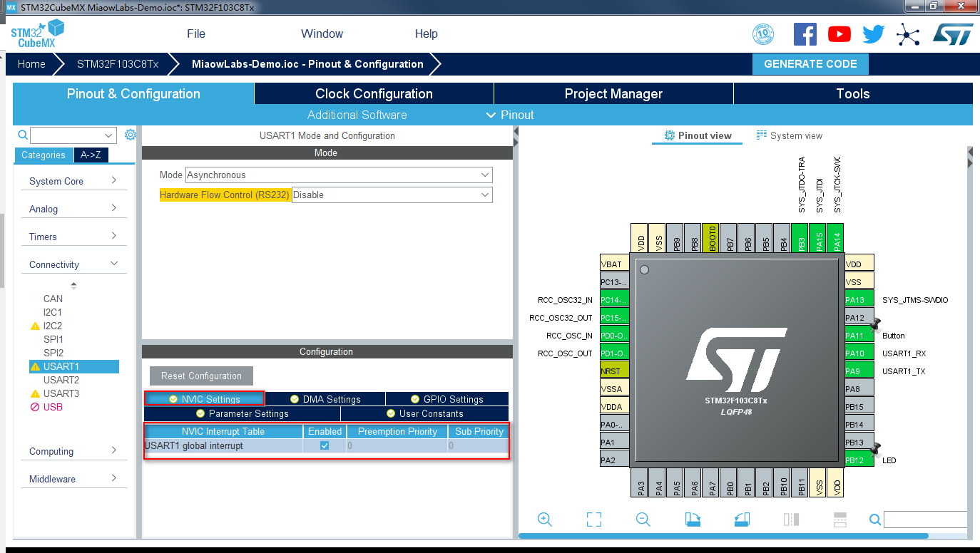Toggle vertical split of the pinout view
Image resolution: width=980 pixels, height=553 pixels.
coord(791,520)
